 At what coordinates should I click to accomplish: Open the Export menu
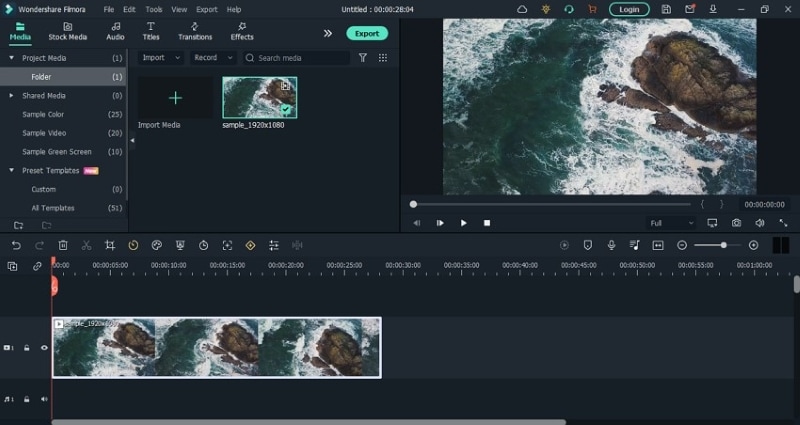(x=207, y=9)
